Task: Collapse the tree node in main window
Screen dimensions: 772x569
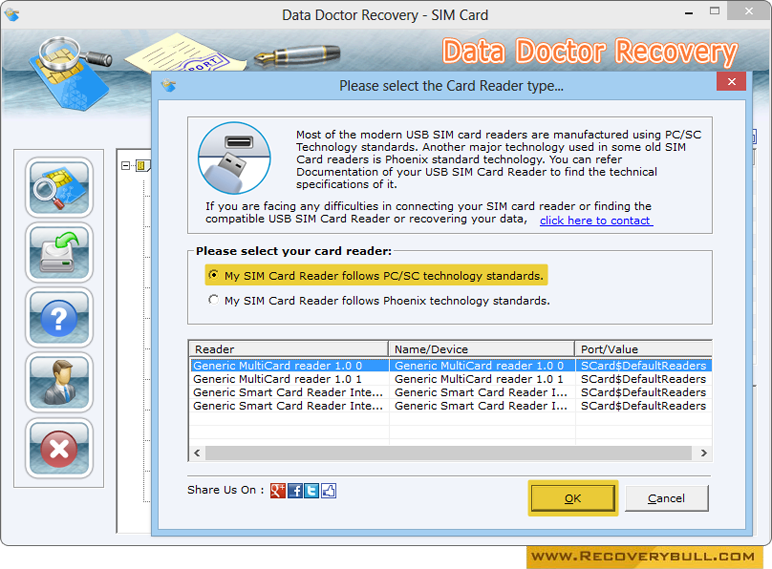Action: click(x=126, y=165)
